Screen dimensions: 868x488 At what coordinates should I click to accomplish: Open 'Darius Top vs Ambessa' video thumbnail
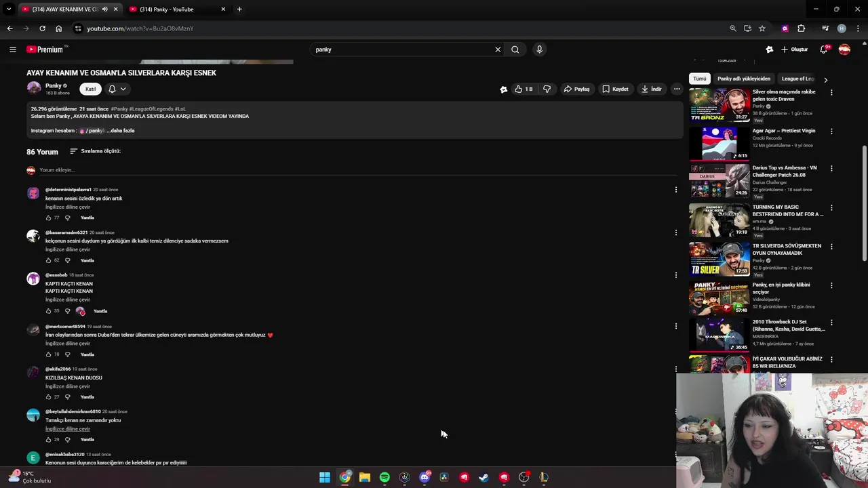pos(719,181)
